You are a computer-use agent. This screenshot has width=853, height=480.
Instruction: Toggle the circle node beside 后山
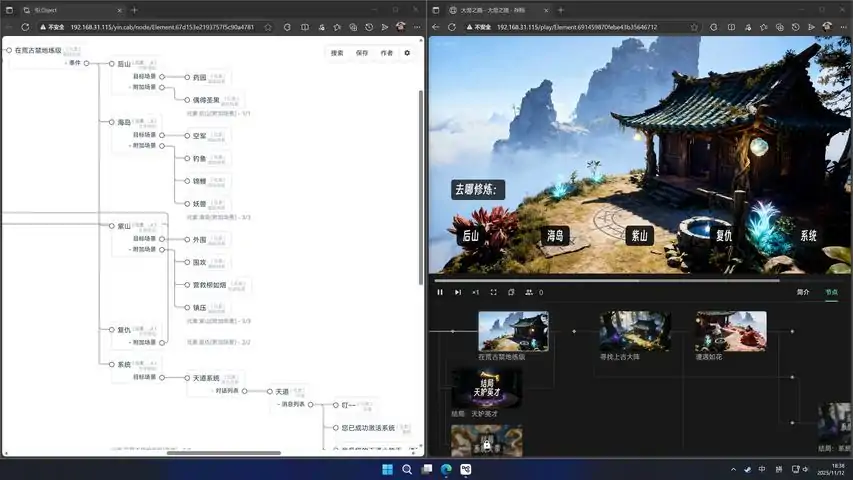pyautogui.click(x=112, y=64)
